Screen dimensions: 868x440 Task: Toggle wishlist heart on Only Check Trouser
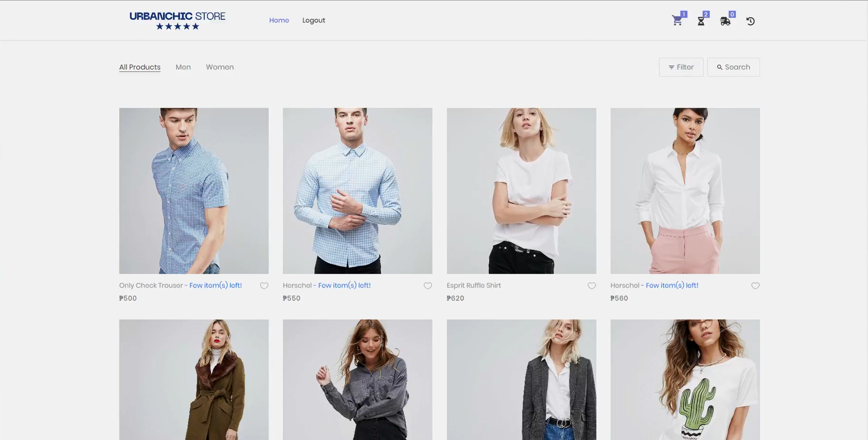264,286
